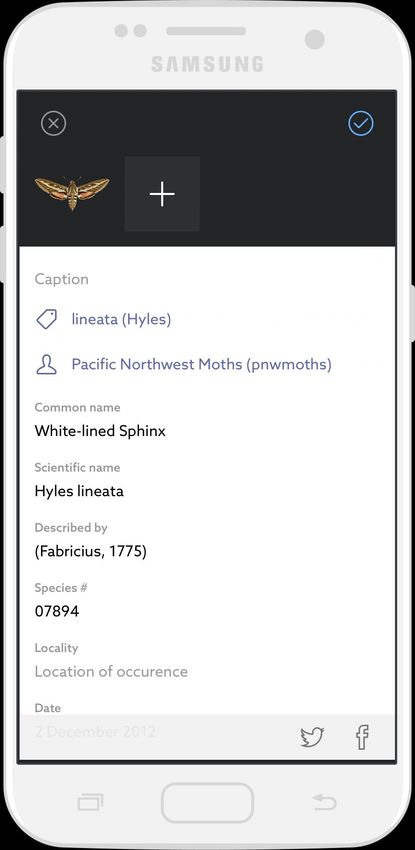Image resolution: width=415 pixels, height=850 pixels.
Task: Edit the Caption field
Action: pos(208,279)
